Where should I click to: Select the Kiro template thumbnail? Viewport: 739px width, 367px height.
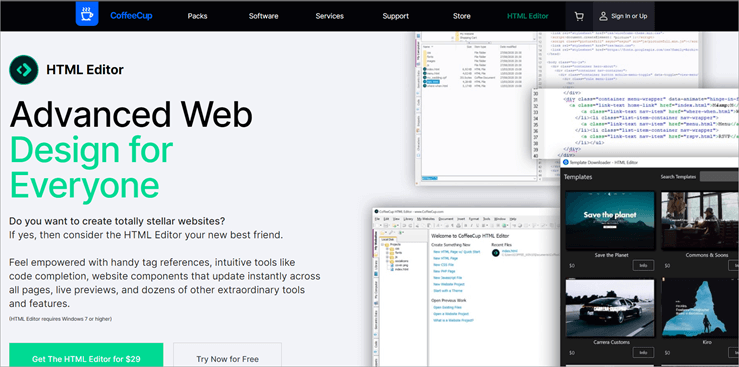point(700,308)
